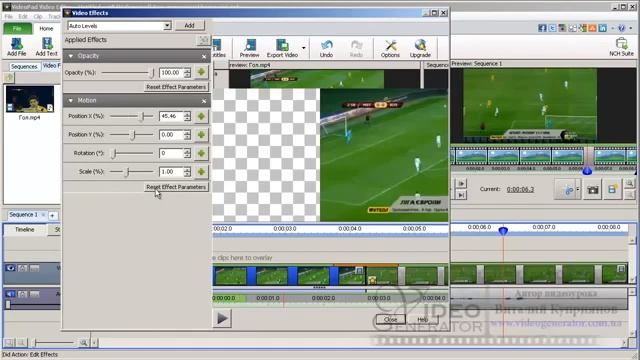This screenshot has height=360, width=640.
Task: Add keyframe for Rotation with green plus
Action: tap(201, 153)
